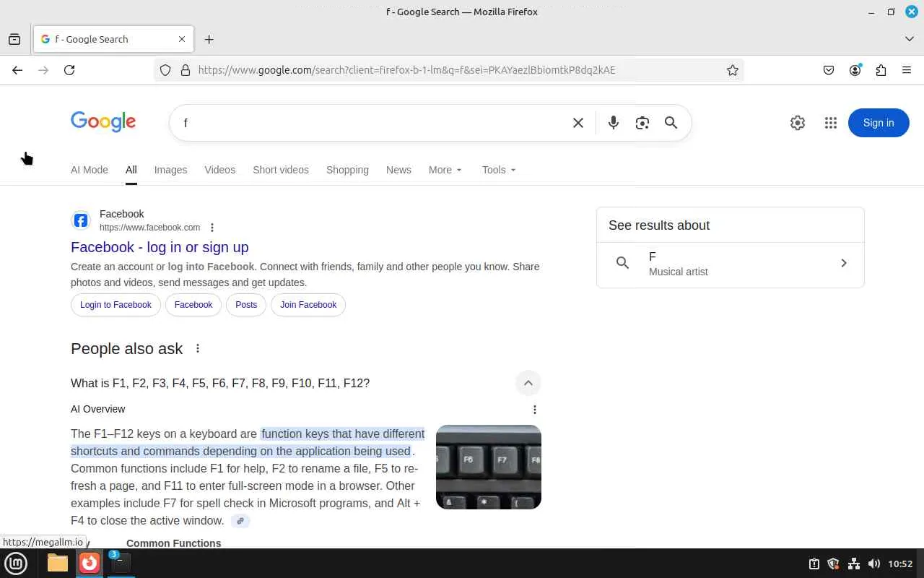
Task: Click the "Common Functions" heading
Action: pos(174,543)
